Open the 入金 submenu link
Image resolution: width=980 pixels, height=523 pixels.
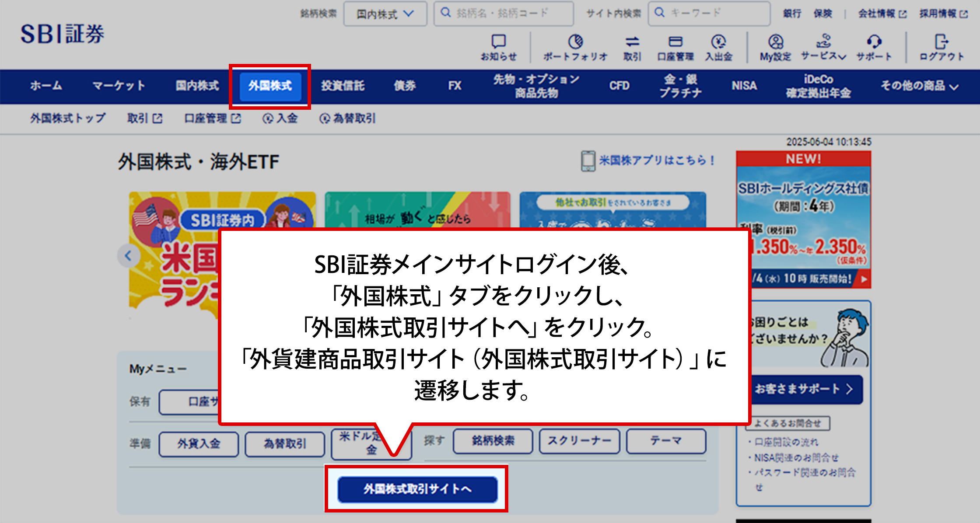(280, 118)
